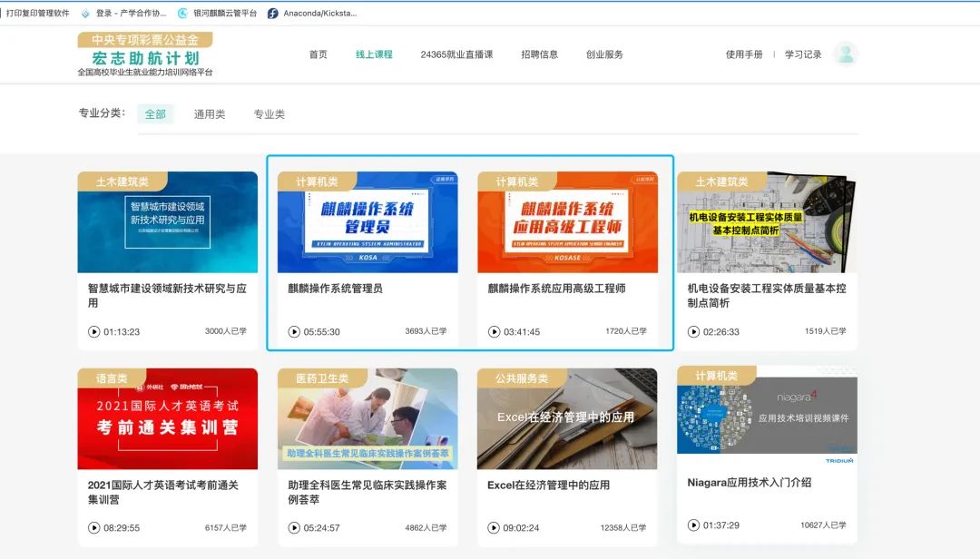Go to 首页 in navigation
Image resolution: width=980 pixels, height=559 pixels.
click(x=318, y=54)
